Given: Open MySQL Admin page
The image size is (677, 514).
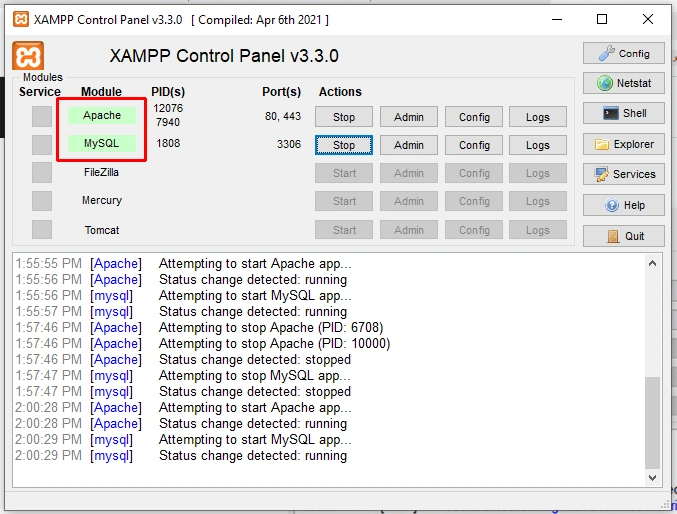Looking at the screenshot, I should (408, 145).
